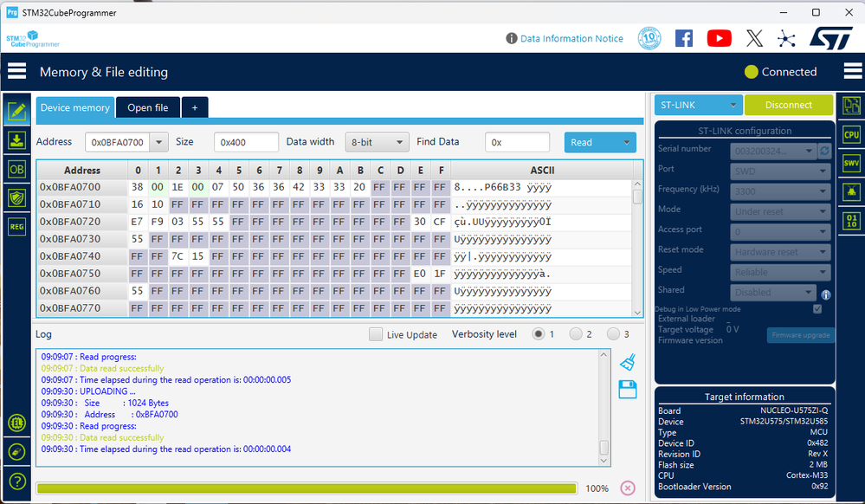This screenshot has height=504, width=865.
Task: Click the 10 years anniversary badge
Action: (649, 38)
